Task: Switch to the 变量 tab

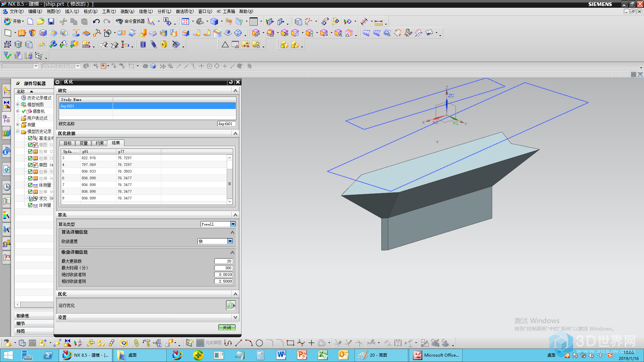Action: pos(84,143)
